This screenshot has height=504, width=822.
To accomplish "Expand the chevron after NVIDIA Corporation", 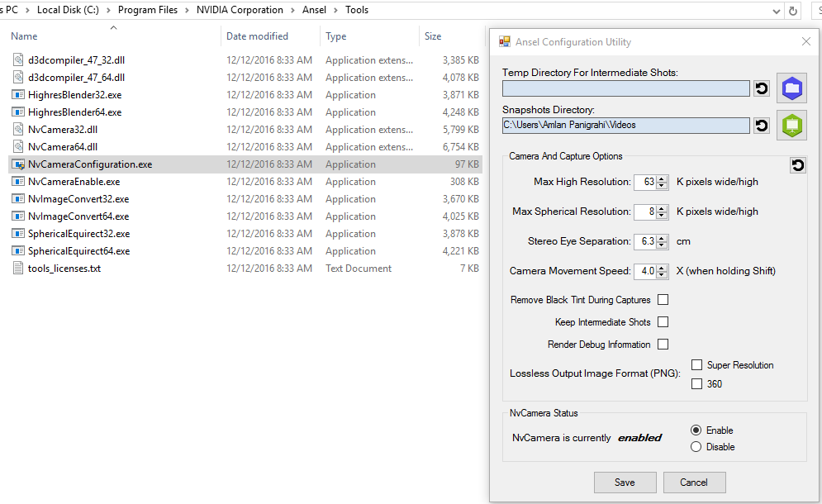I will pos(292,10).
